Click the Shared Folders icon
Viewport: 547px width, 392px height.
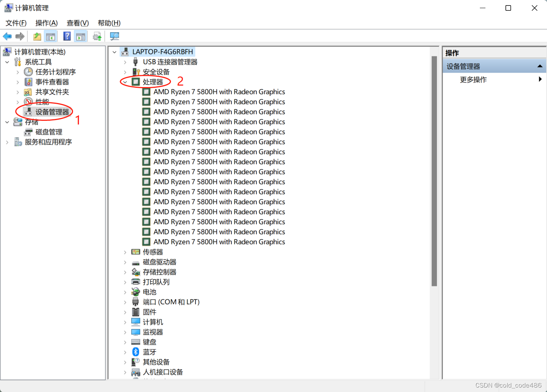(x=28, y=92)
